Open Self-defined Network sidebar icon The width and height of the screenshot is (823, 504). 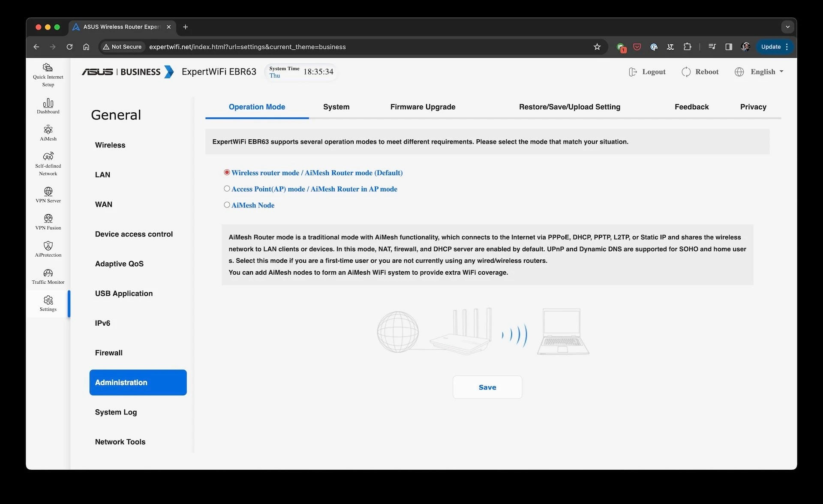pyautogui.click(x=48, y=164)
